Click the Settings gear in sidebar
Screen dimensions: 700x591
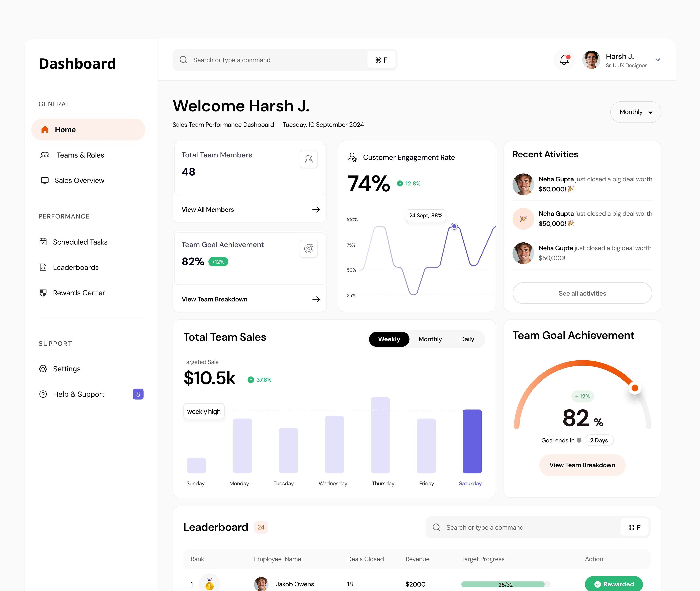[43, 368]
